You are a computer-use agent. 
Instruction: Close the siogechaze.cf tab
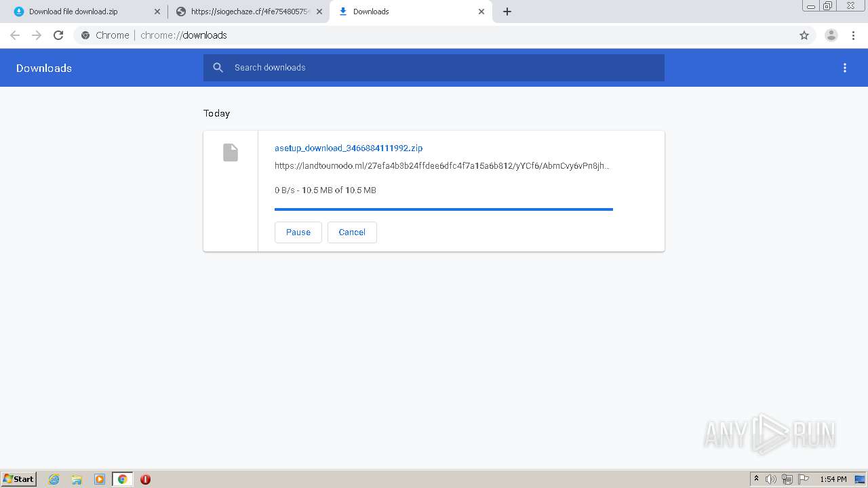(319, 12)
